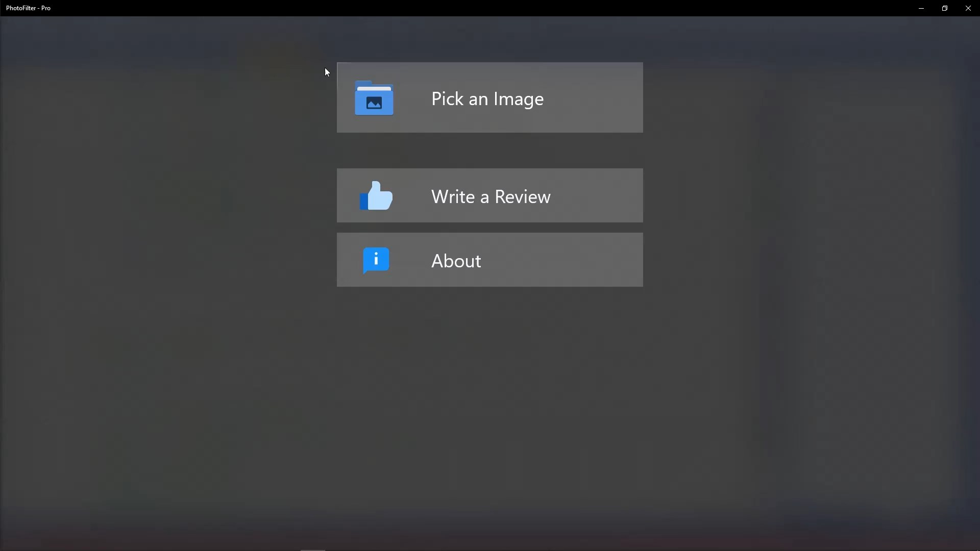This screenshot has width=980, height=551.
Task: Click the 'Pick an Image' text label
Action: (x=487, y=99)
